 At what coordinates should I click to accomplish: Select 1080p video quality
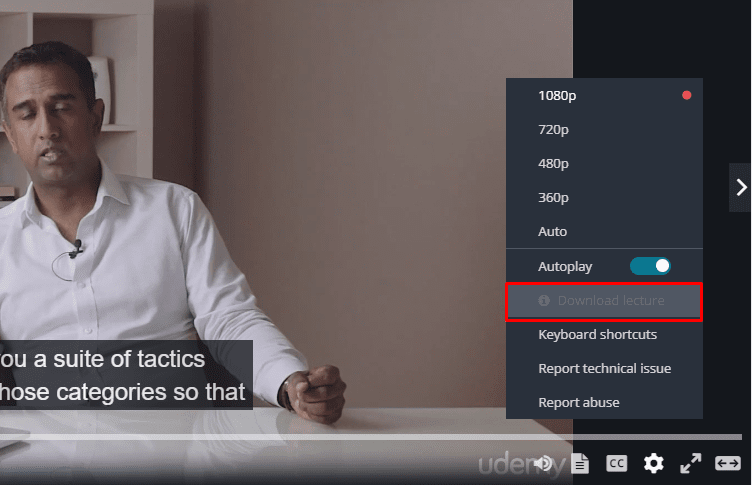(x=604, y=95)
